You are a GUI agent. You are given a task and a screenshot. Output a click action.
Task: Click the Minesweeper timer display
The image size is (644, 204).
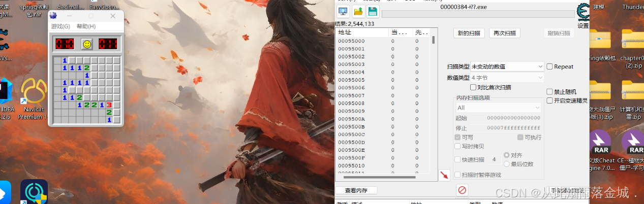[x=108, y=44]
